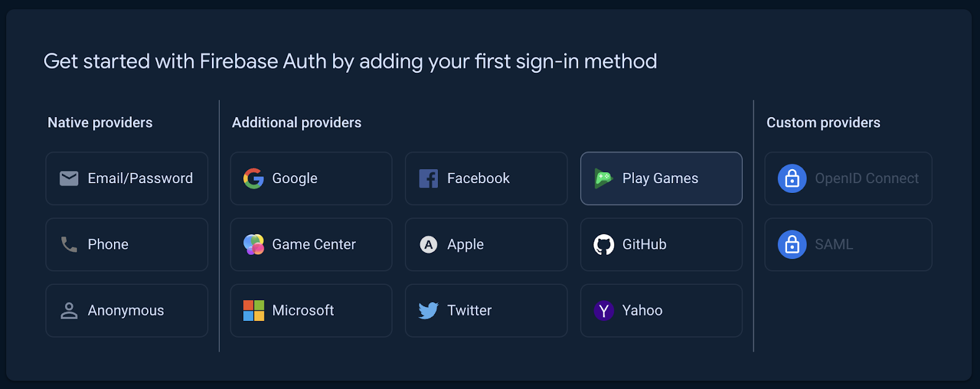Viewport: 980px width, 389px height.
Task: Click the Microsoft logo icon
Action: click(x=254, y=311)
